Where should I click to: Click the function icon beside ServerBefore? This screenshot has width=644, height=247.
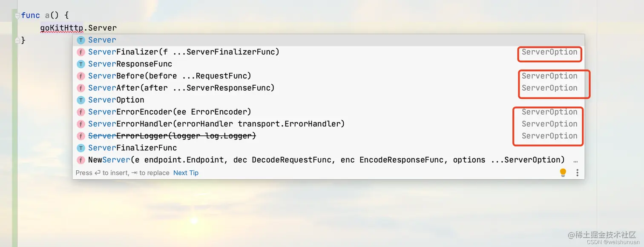pos(81,76)
